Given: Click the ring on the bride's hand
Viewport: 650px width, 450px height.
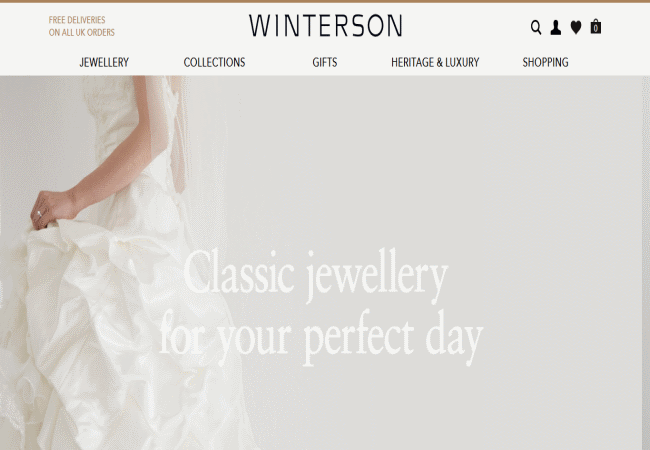Looking at the screenshot, I should [x=39, y=214].
